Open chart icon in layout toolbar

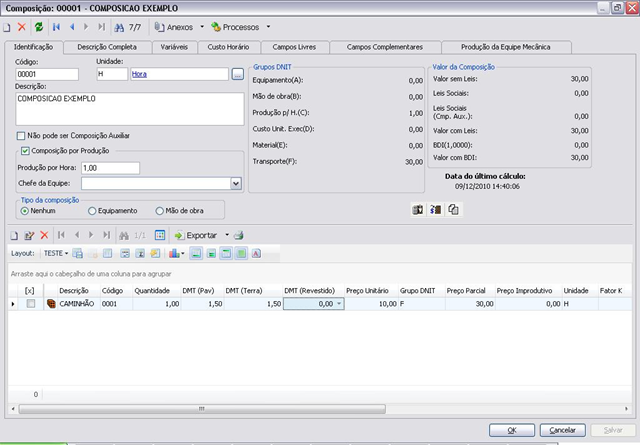pos(174,254)
